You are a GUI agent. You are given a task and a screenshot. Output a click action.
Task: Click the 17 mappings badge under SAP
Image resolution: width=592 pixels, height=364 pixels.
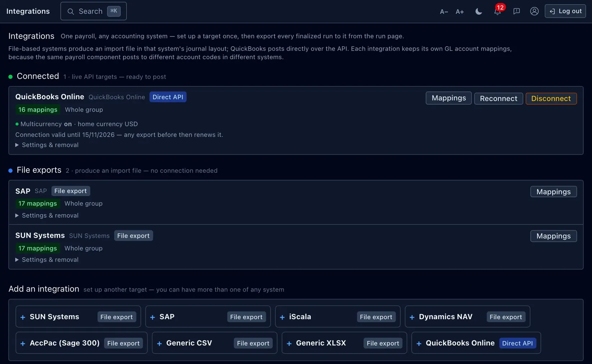(38, 204)
